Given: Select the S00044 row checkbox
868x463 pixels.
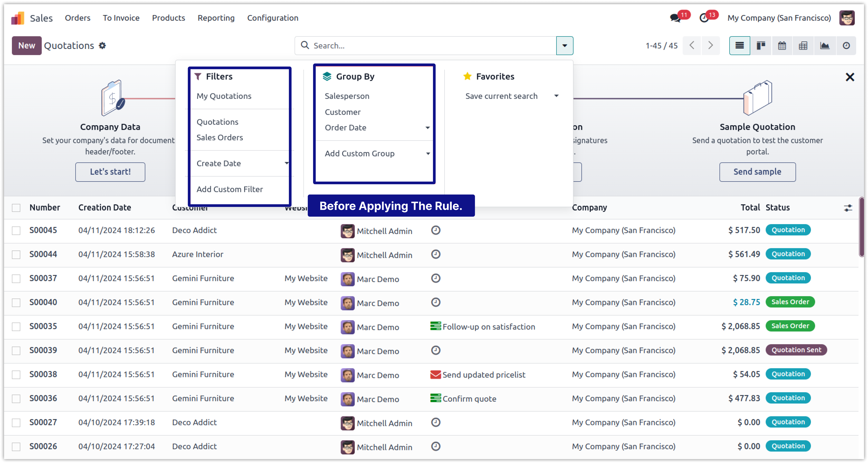Looking at the screenshot, I should [x=16, y=255].
